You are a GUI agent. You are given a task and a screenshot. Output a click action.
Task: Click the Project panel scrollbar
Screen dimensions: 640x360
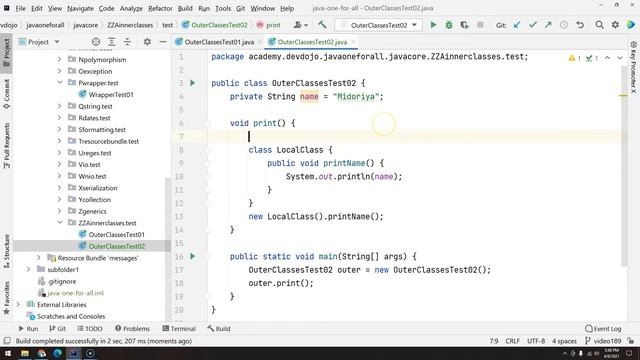168,249
